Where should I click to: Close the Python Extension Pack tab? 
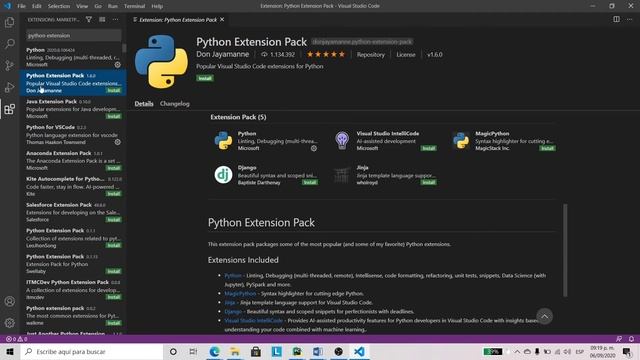click(222, 20)
